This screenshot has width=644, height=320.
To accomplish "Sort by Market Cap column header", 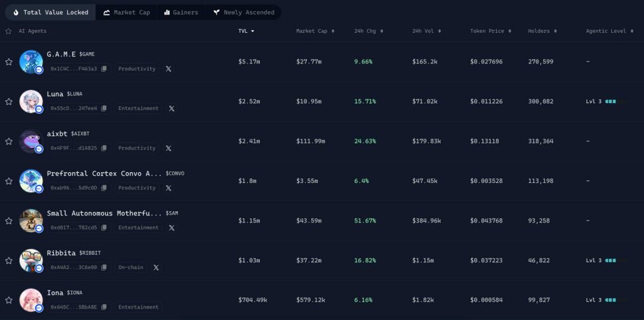I will click(315, 31).
